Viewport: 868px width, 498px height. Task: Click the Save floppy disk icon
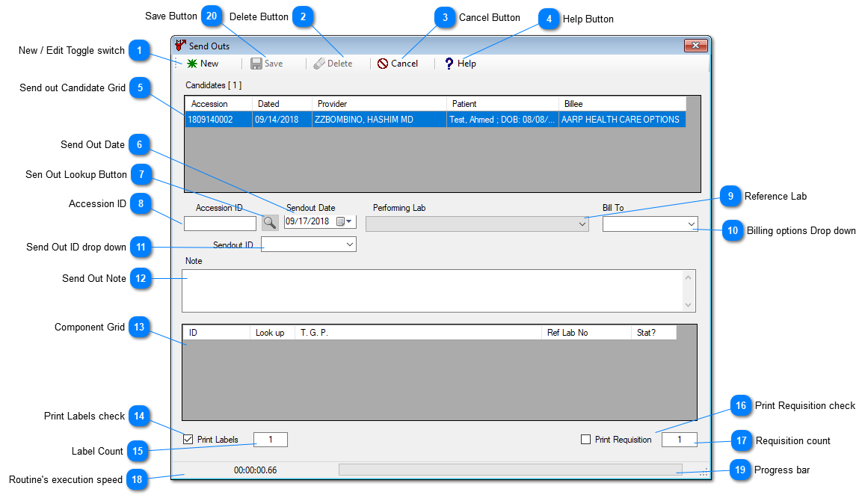(256, 64)
